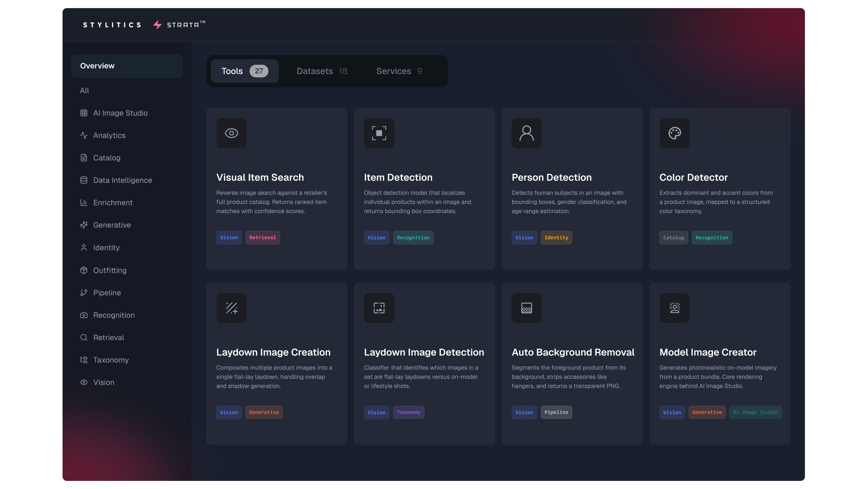Filter by AI Image Studio category
Screen dimensions: 868x489
coord(120,113)
